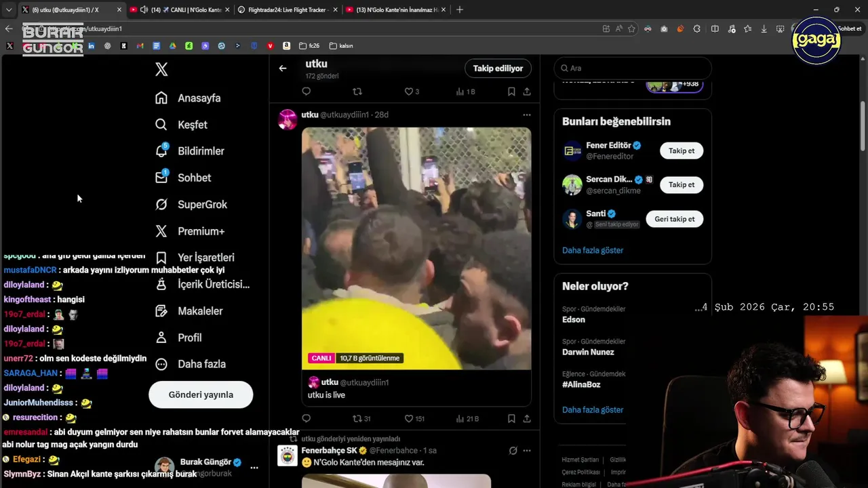
Task: Open more options on Fenerbahçe SK post
Action: (x=527, y=451)
